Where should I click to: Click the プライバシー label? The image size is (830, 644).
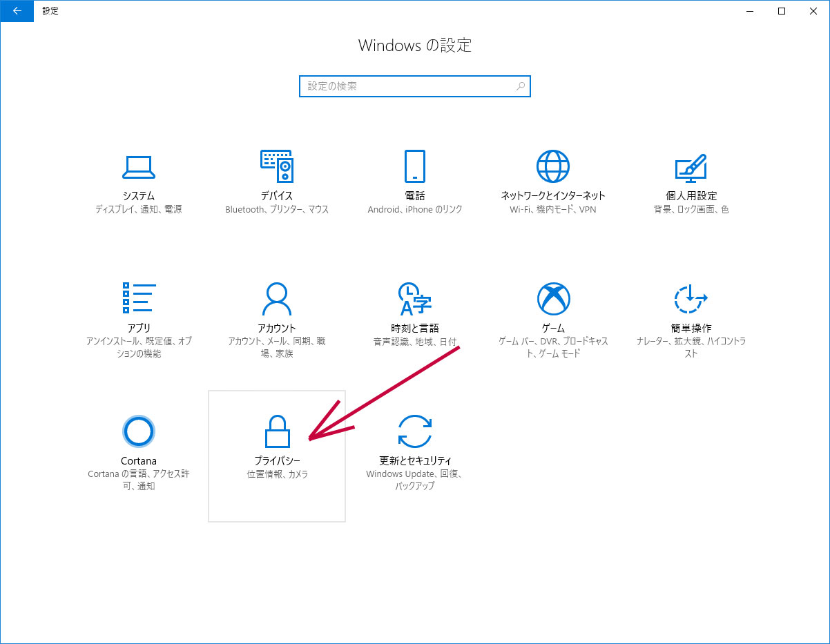click(277, 461)
